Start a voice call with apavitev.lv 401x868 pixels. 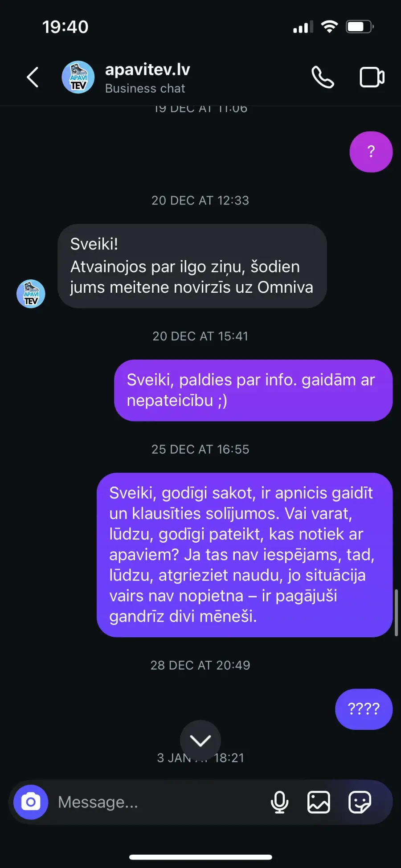click(323, 78)
